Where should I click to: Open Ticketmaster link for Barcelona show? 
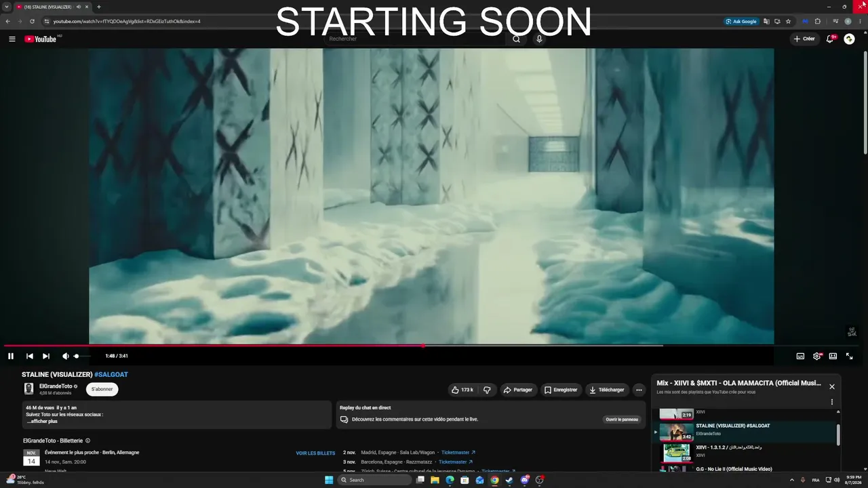[456, 462]
